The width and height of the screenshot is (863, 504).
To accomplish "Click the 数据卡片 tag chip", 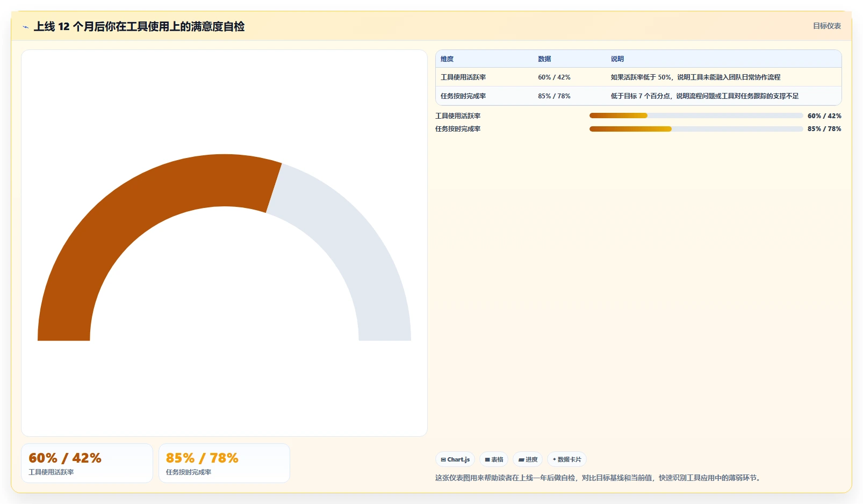I will point(567,459).
